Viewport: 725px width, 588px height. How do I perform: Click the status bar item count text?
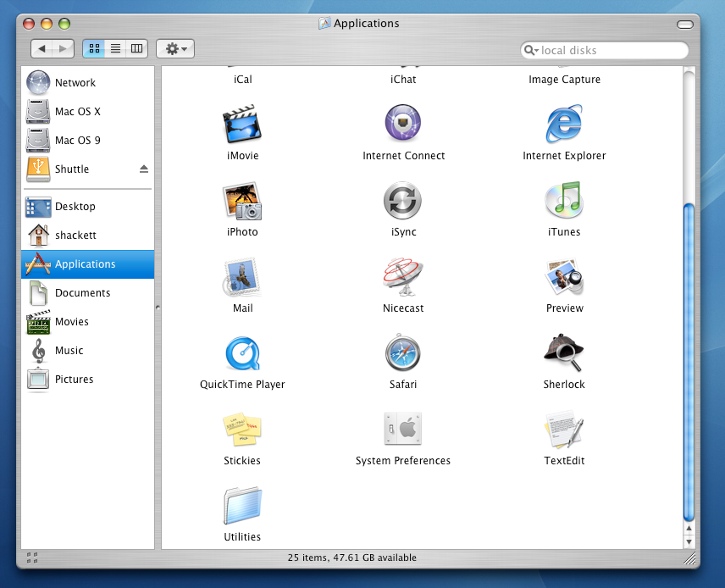(x=351, y=557)
